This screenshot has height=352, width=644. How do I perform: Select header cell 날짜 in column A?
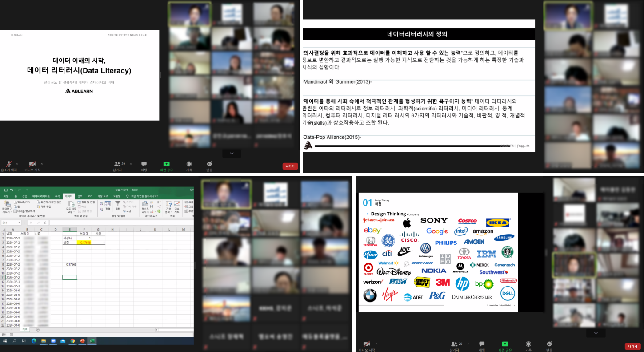12,234
